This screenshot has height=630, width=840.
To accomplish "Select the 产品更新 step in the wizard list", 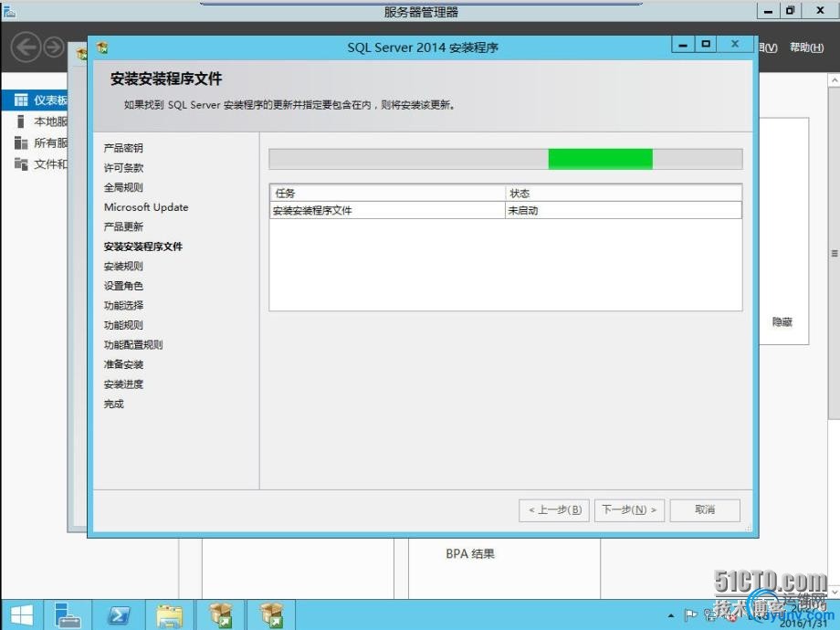I will pos(123,227).
